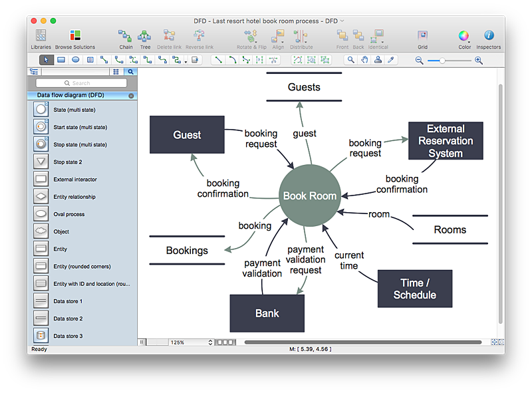Open the DFD document title dropdown
The height and width of the screenshot is (393, 532).
click(341, 21)
